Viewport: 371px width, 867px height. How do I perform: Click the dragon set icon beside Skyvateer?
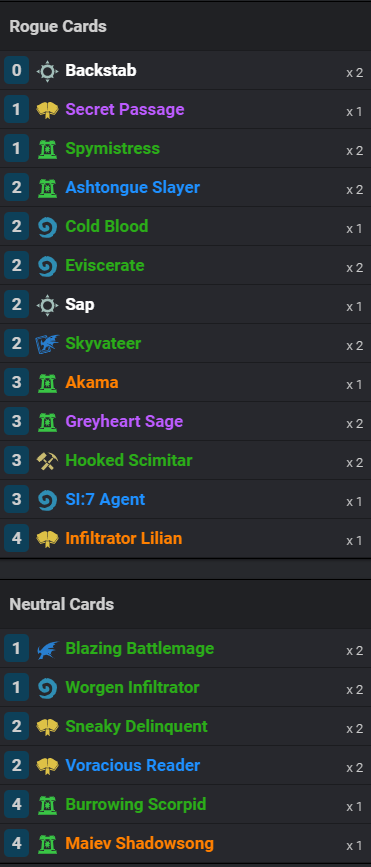[47, 343]
